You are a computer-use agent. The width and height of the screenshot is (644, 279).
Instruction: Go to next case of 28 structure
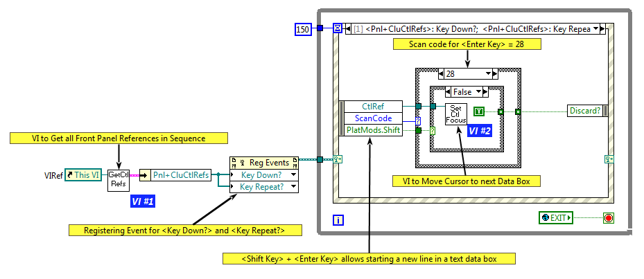(495, 74)
